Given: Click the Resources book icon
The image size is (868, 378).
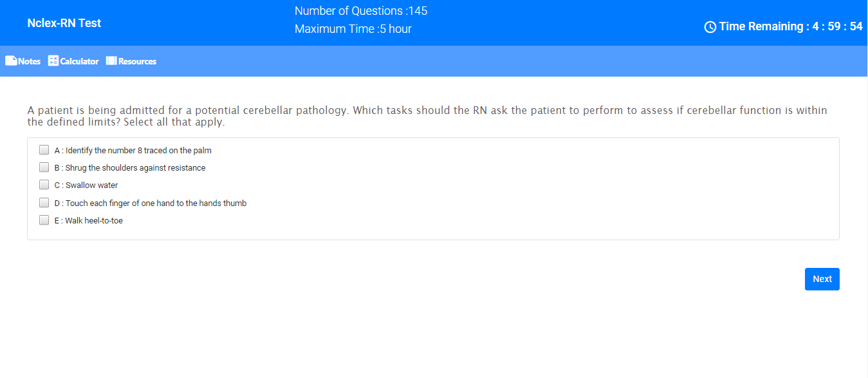Looking at the screenshot, I should tap(111, 61).
